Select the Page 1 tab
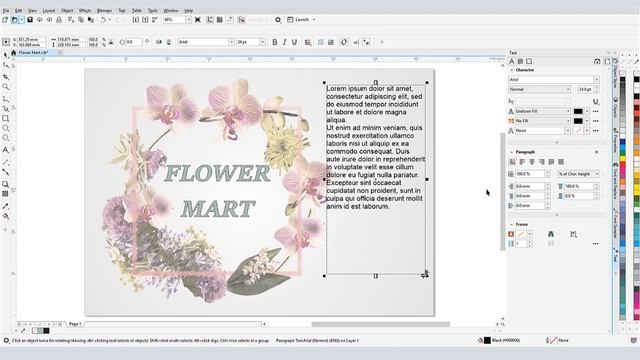The image size is (640, 360). pos(75,324)
